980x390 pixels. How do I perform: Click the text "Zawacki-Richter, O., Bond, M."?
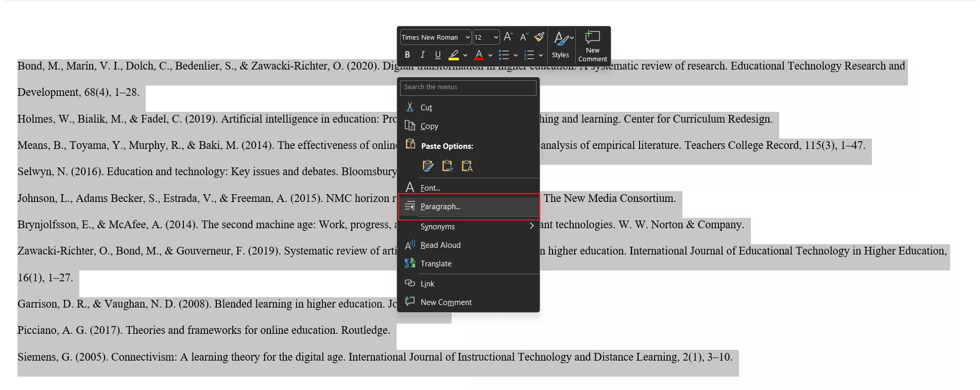click(x=90, y=251)
